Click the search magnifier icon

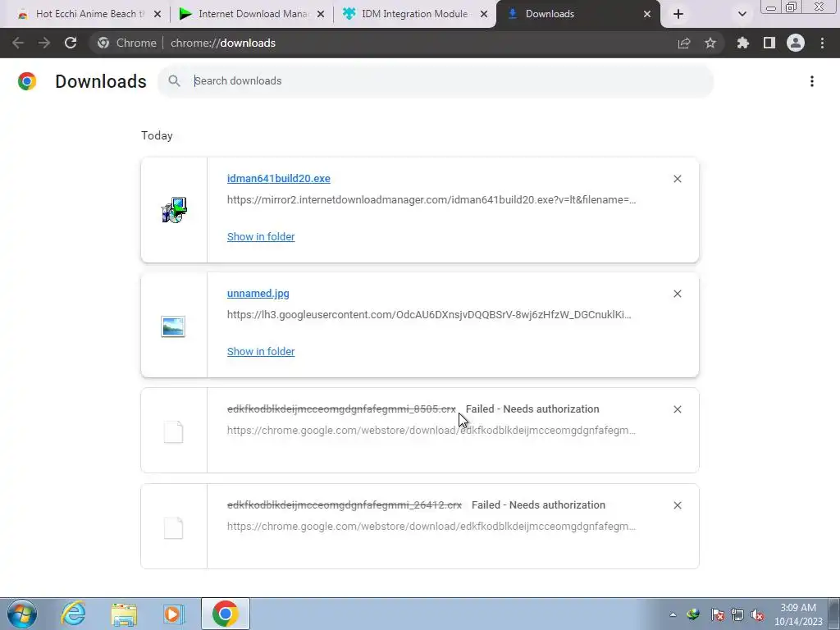click(174, 81)
